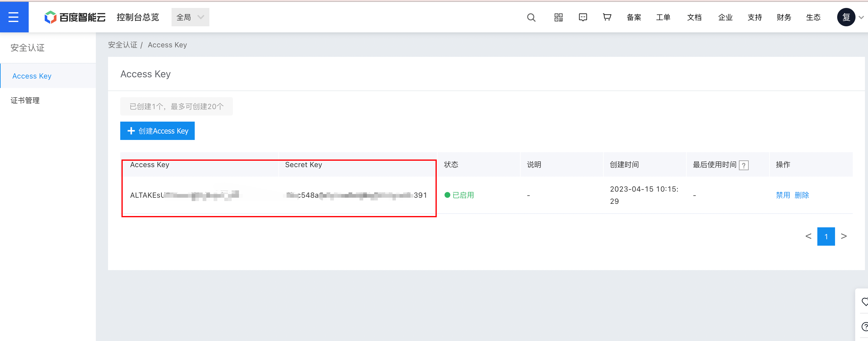Viewport: 868px width, 341px height.
Task: Toggle the Access Key sidebar selection
Action: [32, 75]
